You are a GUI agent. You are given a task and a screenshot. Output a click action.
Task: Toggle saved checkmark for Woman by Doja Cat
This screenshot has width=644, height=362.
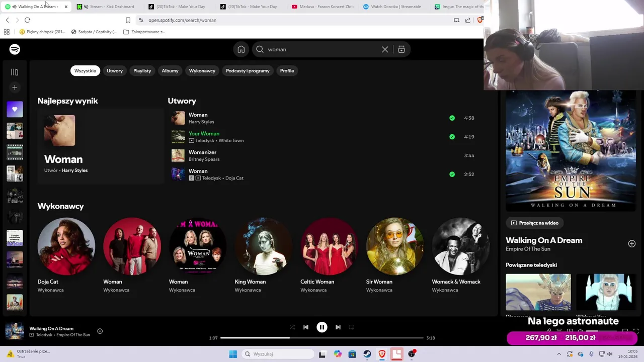coord(452,174)
